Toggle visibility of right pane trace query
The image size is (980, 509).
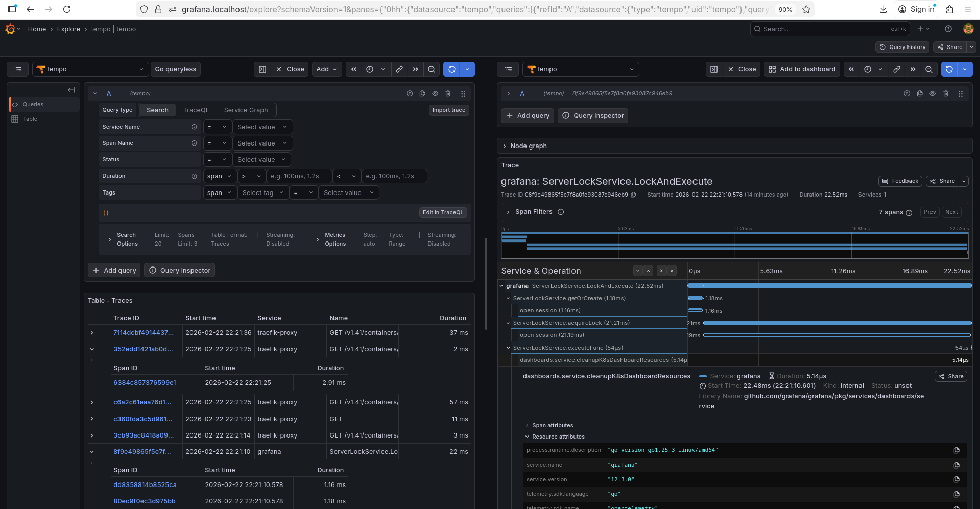pyautogui.click(x=933, y=94)
